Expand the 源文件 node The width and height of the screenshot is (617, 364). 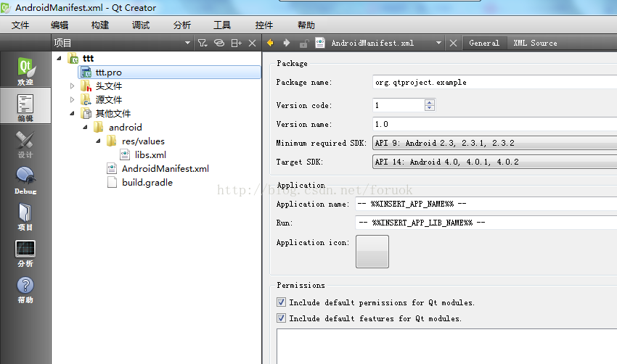pyautogui.click(x=72, y=99)
